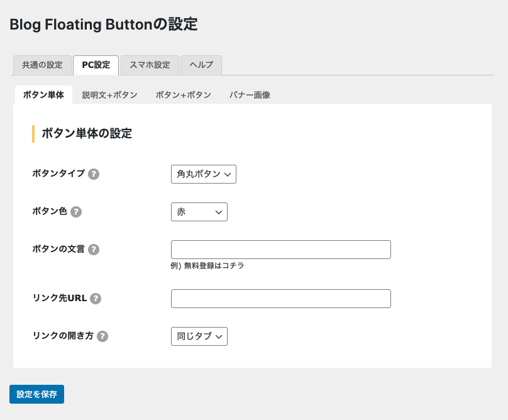Click the page title Blog Floating Buttonの設定
This screenshot has height=420, width=508.
tap(104, 25)
